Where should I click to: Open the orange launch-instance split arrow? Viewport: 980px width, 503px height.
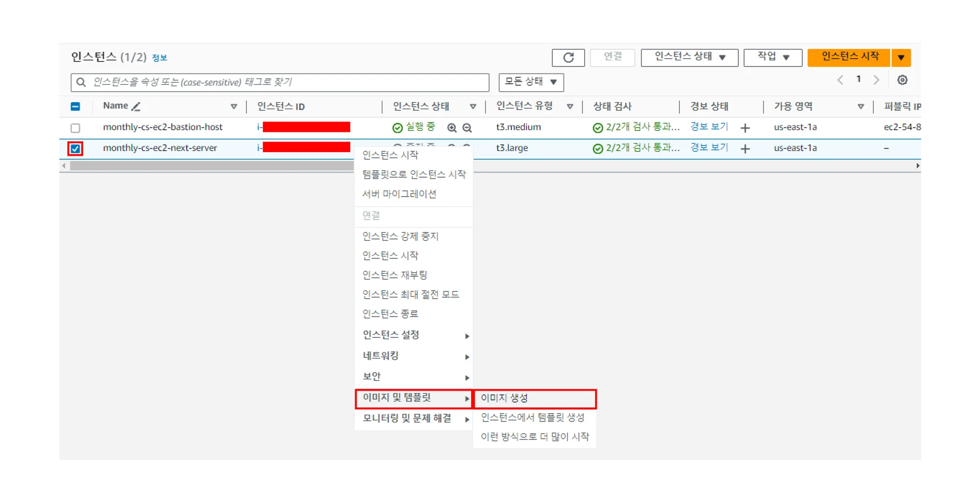click(x=901, y=58)
